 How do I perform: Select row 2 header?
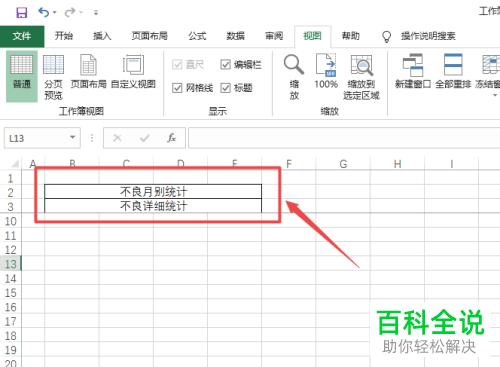[x=11, y=192]
